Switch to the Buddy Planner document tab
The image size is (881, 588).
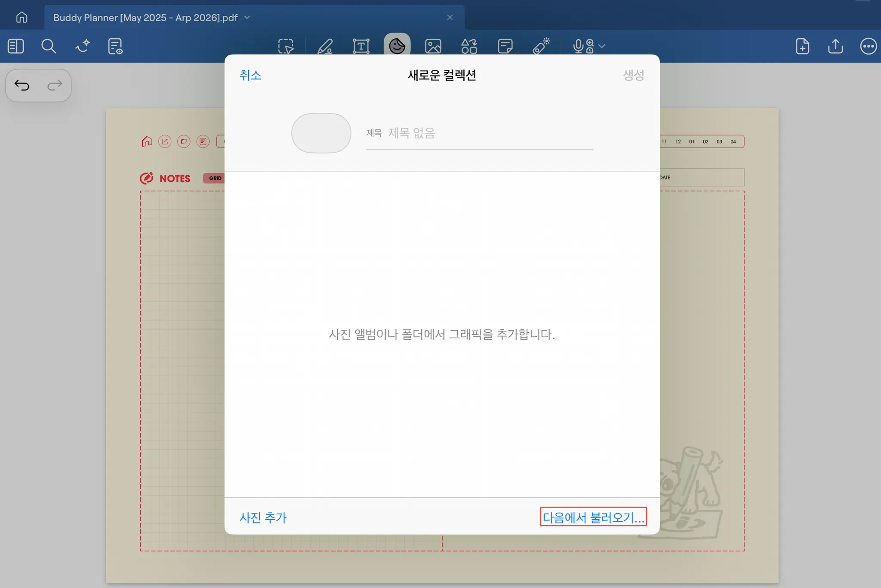click(x=145, y=18)
